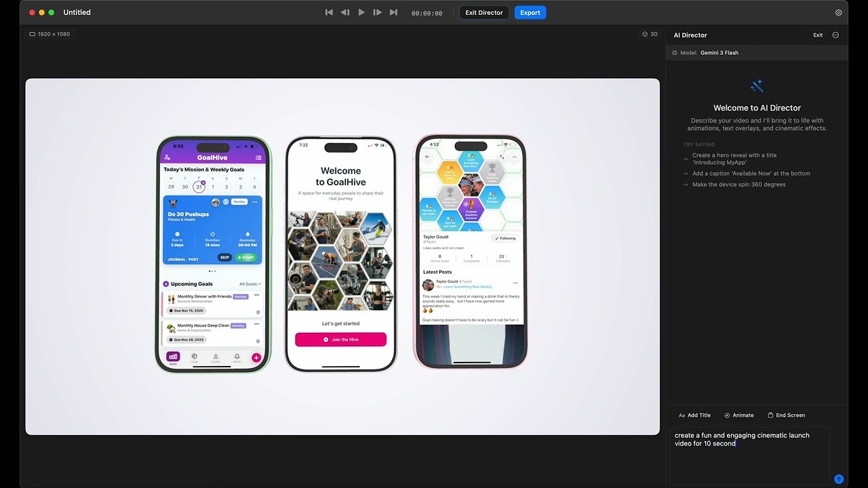868x488 pixels.
Task: Click the End Screen button
Action: click(x=787, y=415)
